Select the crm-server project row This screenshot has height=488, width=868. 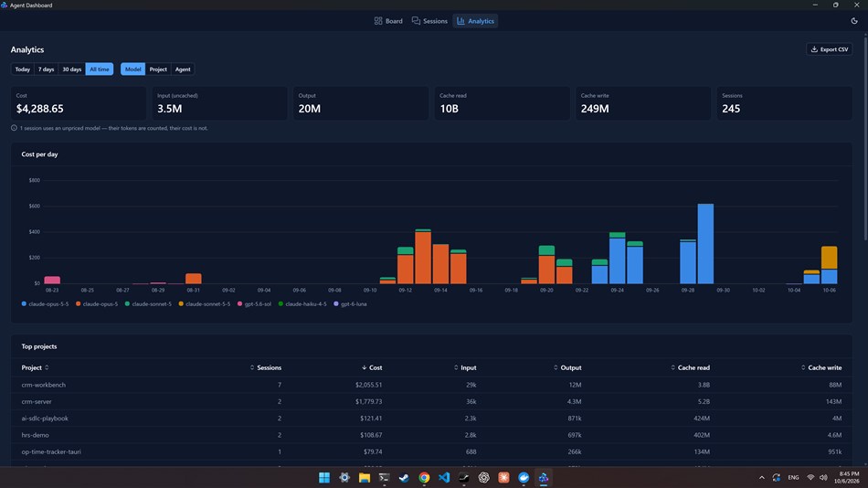coord(431,401)
